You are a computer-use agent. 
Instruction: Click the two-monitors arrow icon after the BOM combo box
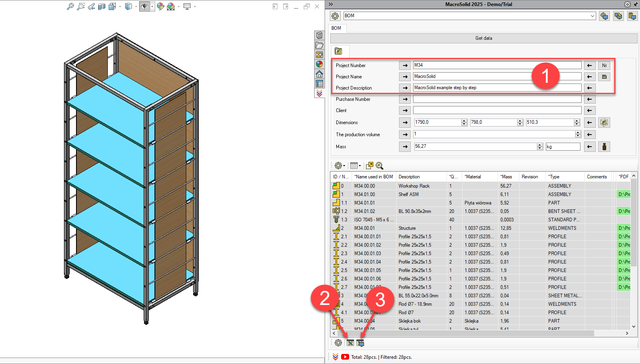tap(618, 16)
